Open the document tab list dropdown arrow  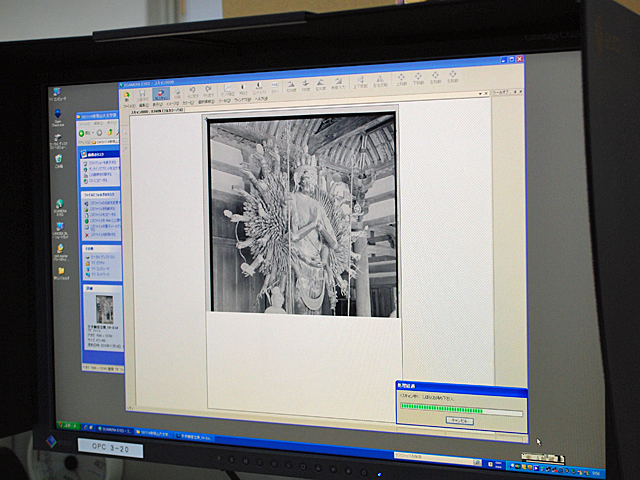[x=480, y=94]
